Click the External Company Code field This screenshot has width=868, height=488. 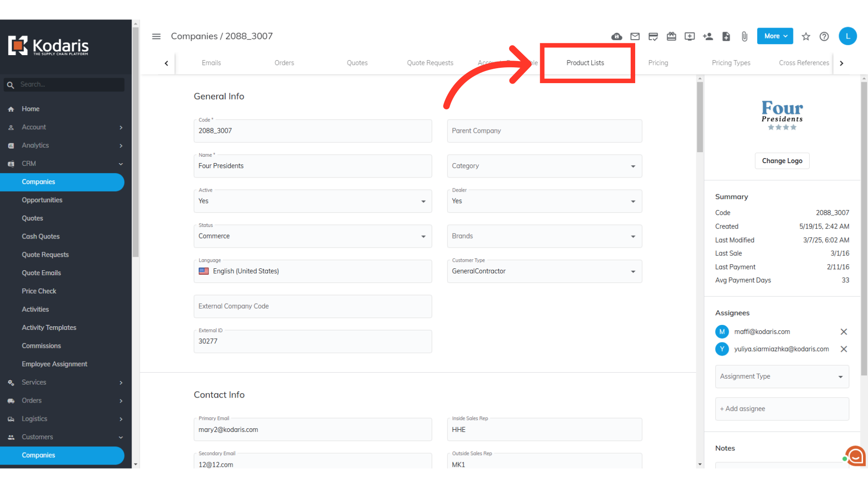point(312,307)
